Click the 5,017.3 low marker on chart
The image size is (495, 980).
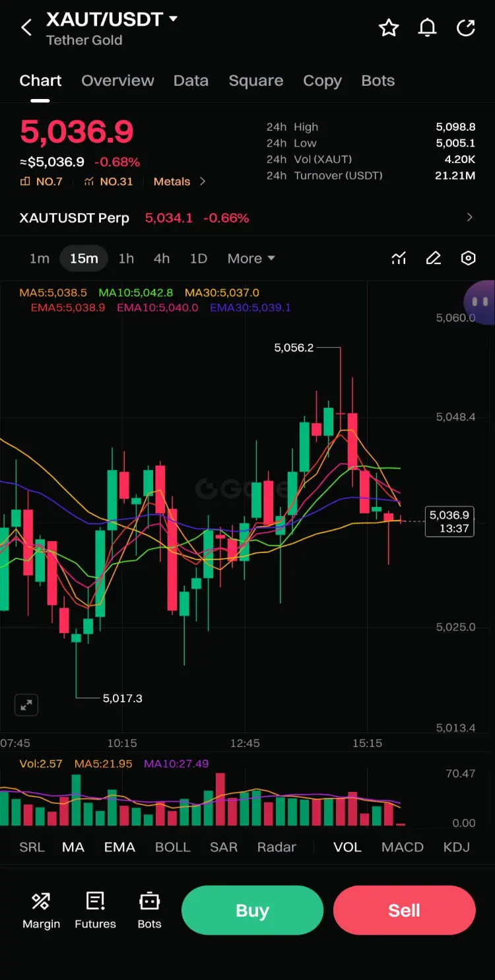(122, 698)
